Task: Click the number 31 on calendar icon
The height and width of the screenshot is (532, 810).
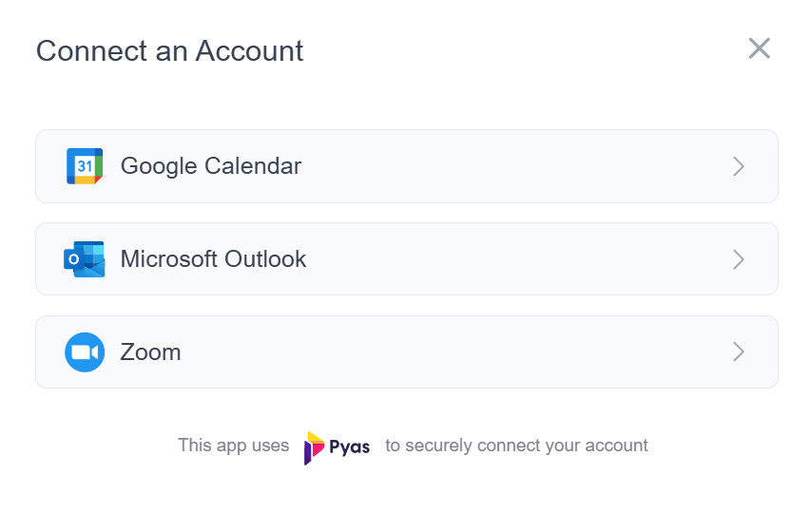Action: click(85, 166)
